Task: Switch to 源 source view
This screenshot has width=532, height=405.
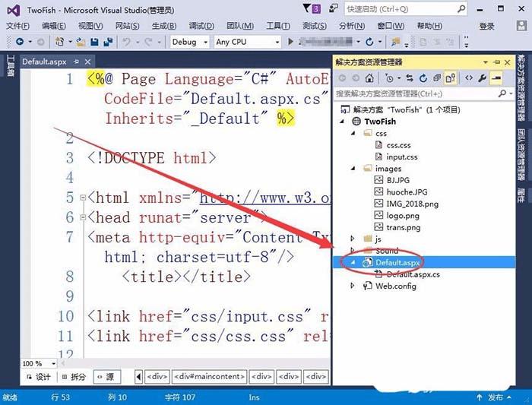Action: pyautogui.click(x=106, y=377)
